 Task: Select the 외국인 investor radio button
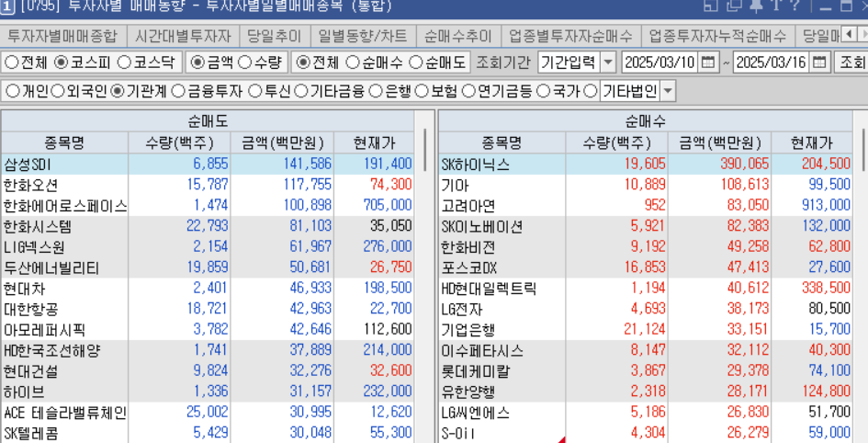(x=57, y=91)
